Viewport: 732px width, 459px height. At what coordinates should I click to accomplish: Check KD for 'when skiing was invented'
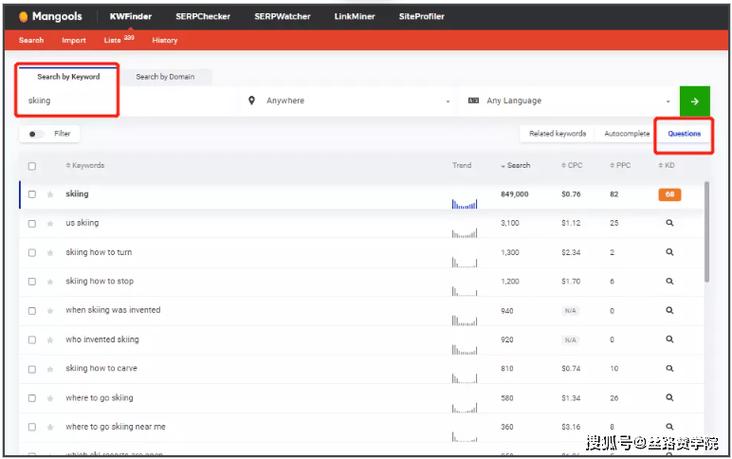669,311
